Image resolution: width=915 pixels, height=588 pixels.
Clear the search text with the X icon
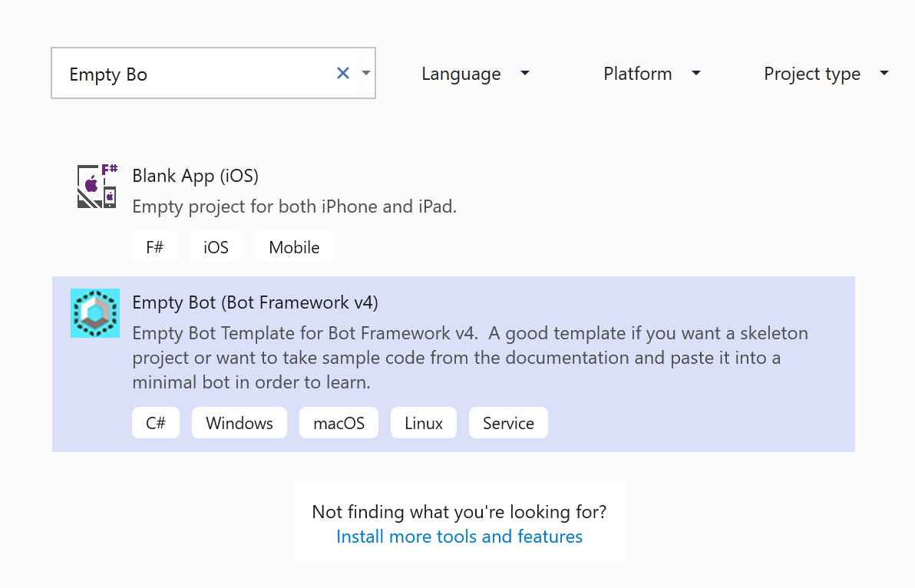tap(343, 73)
